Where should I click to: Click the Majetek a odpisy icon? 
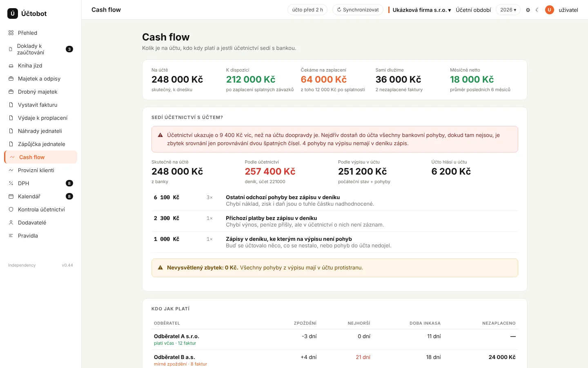tap(11, 79)
